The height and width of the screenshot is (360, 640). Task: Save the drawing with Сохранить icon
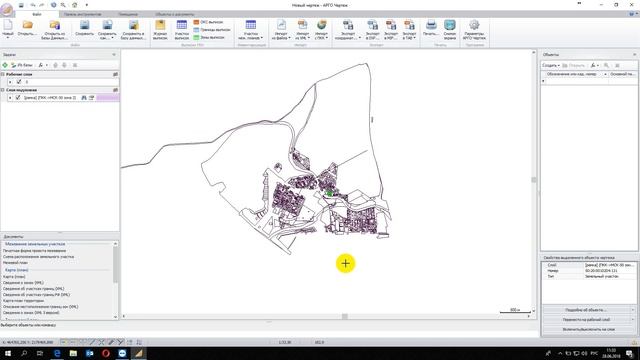[84, 26]
